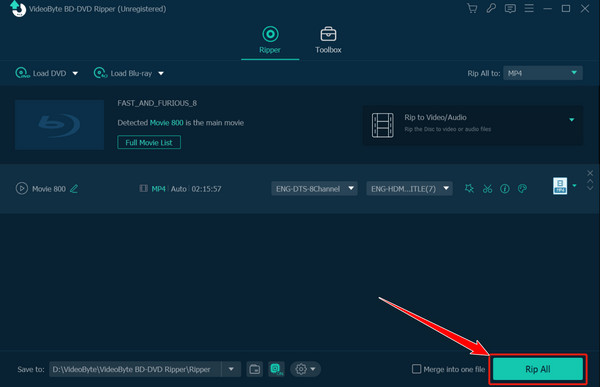Click the Rip All button
This screenshot has height=387, width=600.
click(x=538, y=369)
